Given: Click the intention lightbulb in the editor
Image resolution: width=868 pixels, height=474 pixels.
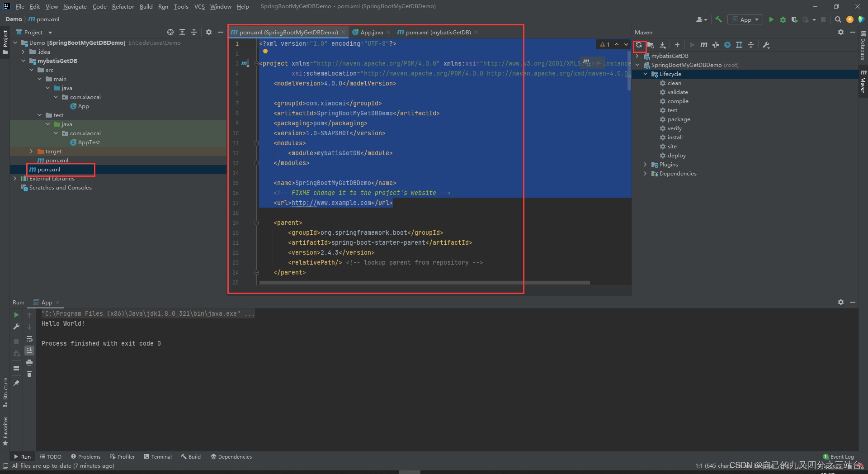Looking at the screenshot, I should click(x=265, y=52).
